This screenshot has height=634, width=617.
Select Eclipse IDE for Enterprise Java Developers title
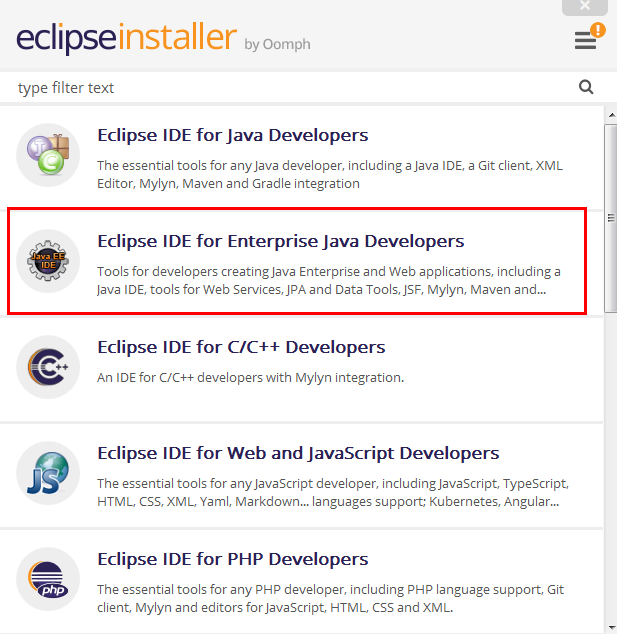[281, 241]
